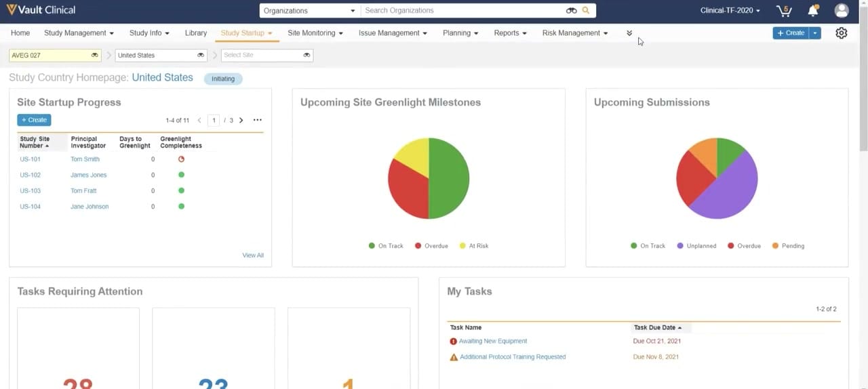The image size is (868, 389).
Task: Click red alert icon beside Awaiting New Equipment
Action: point(454,342)
